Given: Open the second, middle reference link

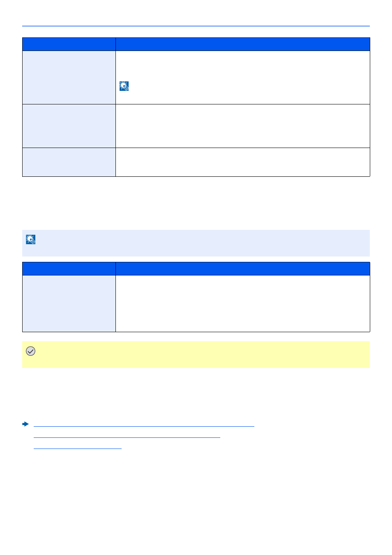Looking at the screenshot, I should tap(127, 436).
